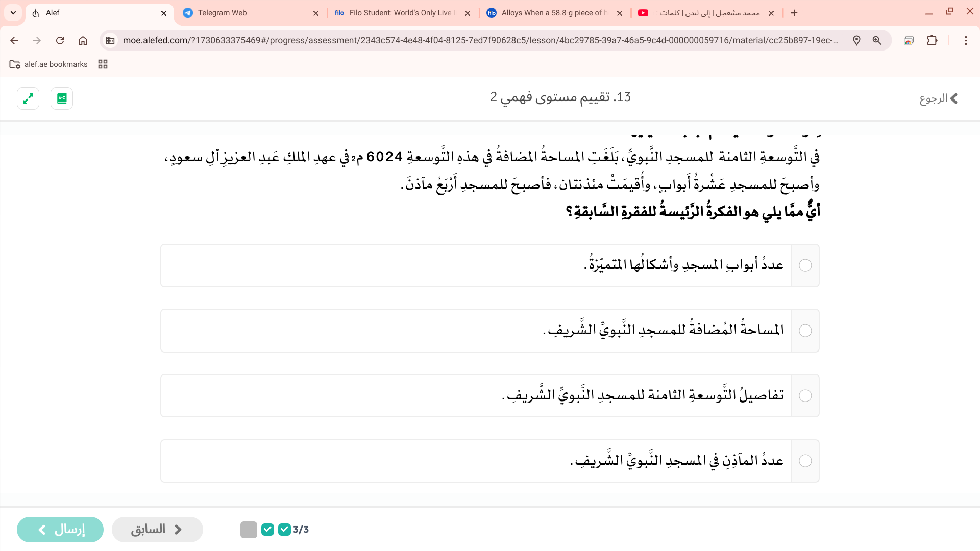Select answer about added mosque area
Screen dimensions: 980x551
[805, 331]
